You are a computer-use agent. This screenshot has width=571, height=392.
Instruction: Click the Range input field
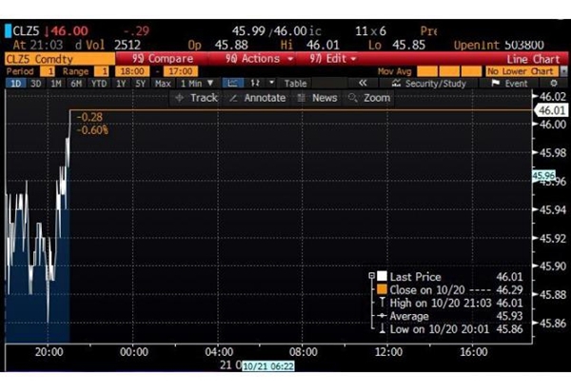click(x=102, y=71)
